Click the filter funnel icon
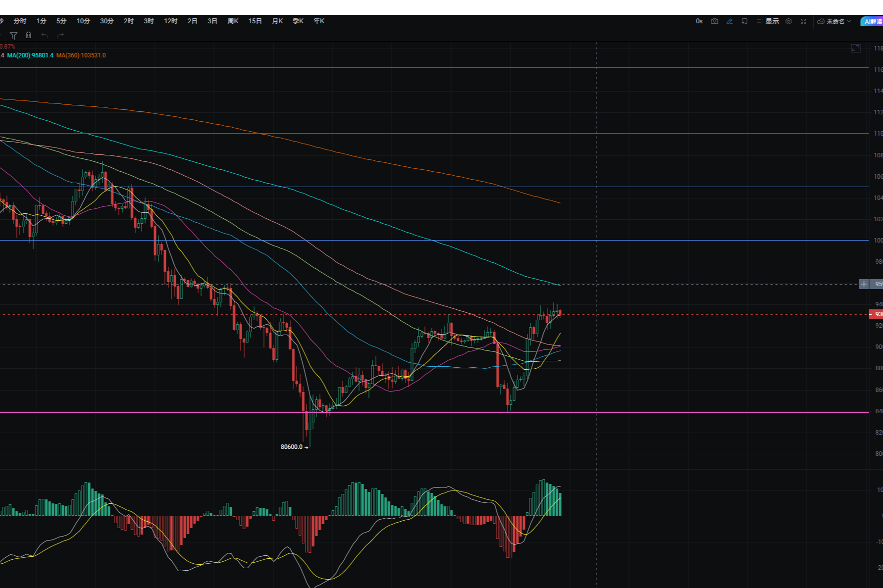Screen dimensions: 883x588 [x=14, y=36]
